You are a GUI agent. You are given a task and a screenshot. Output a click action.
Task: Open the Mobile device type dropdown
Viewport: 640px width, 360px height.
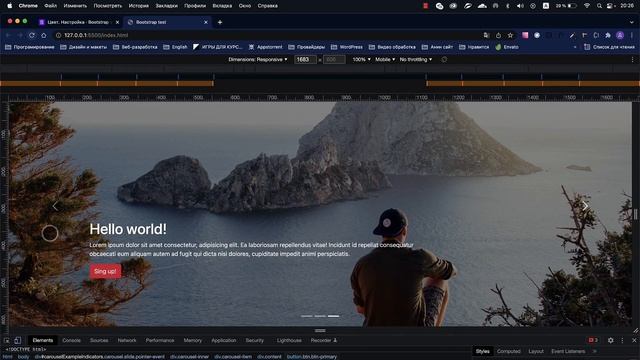click(385, 60)
